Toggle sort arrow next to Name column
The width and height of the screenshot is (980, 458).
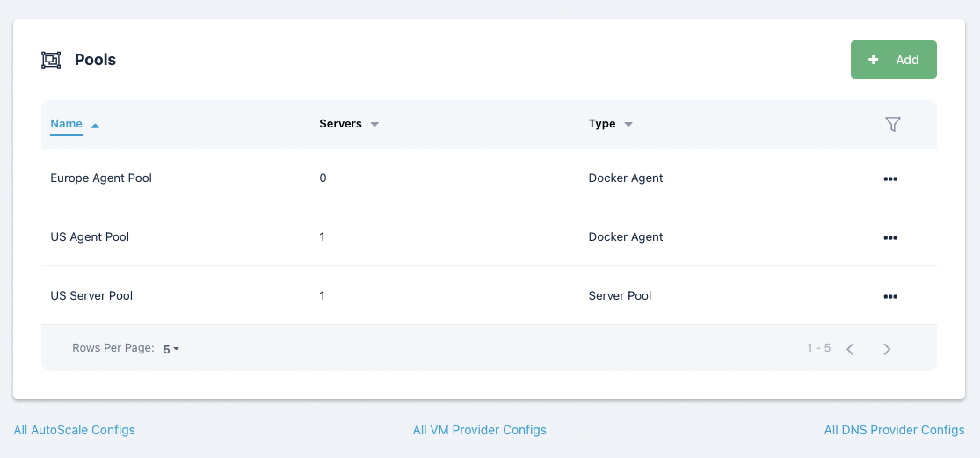click(x=95, y=126)
